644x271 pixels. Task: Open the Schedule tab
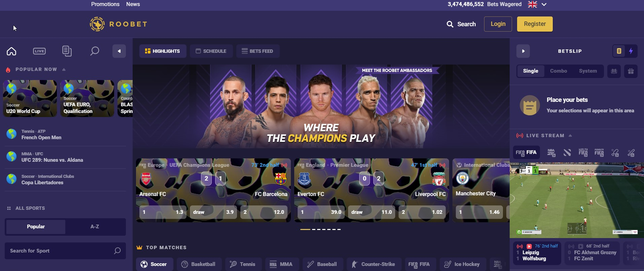(211, 51)
